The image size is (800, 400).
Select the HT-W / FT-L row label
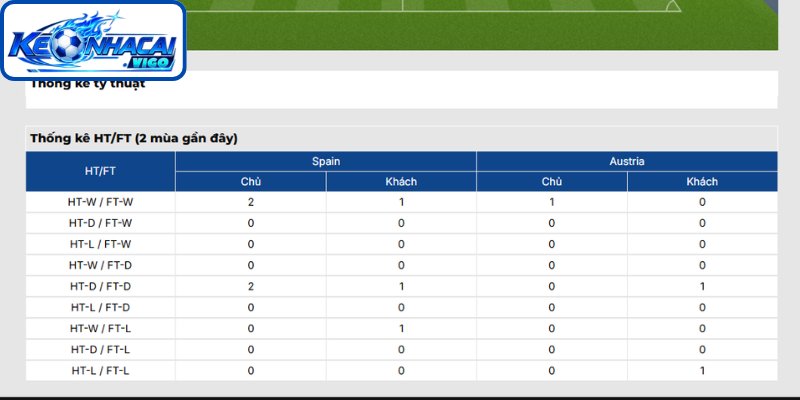pyautogui.click(x=101, y=329)
